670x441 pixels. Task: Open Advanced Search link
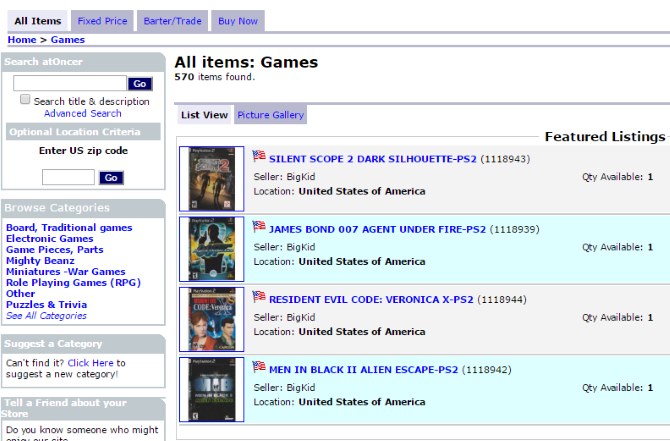(x=82, y=114)
